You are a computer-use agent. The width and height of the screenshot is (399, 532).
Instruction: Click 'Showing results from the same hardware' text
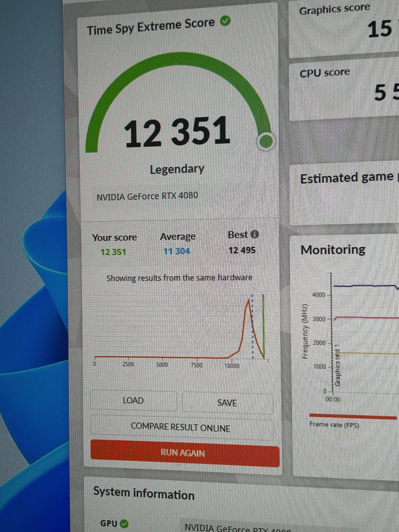click(x=179, y=278)
